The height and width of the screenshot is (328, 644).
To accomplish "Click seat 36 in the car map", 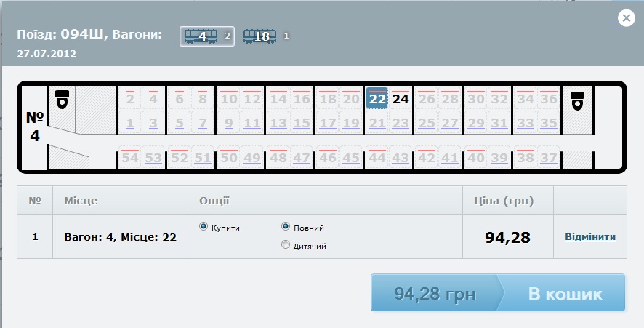I will tap(548, 99).
